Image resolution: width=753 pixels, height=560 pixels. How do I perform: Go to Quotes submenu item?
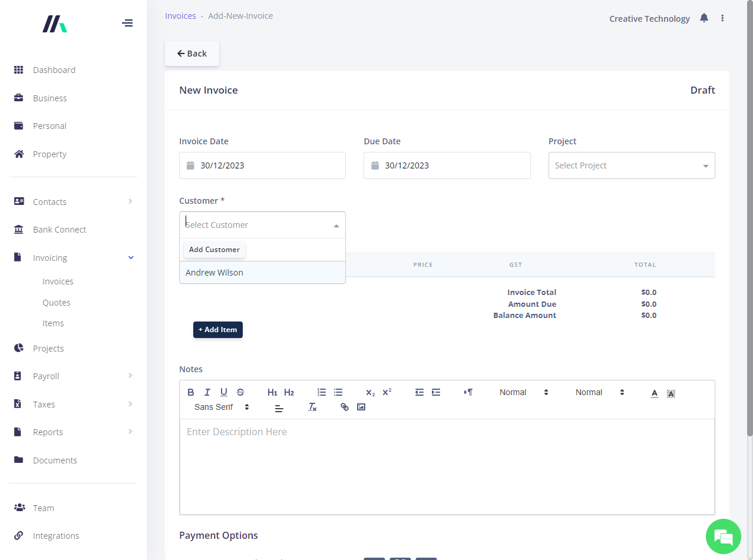pos(56,303)
